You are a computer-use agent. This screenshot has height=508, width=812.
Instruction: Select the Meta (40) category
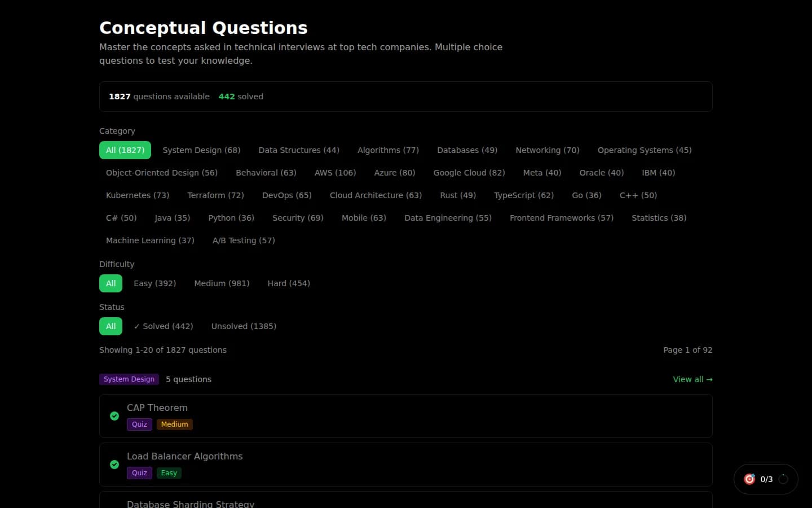[542, 173]
